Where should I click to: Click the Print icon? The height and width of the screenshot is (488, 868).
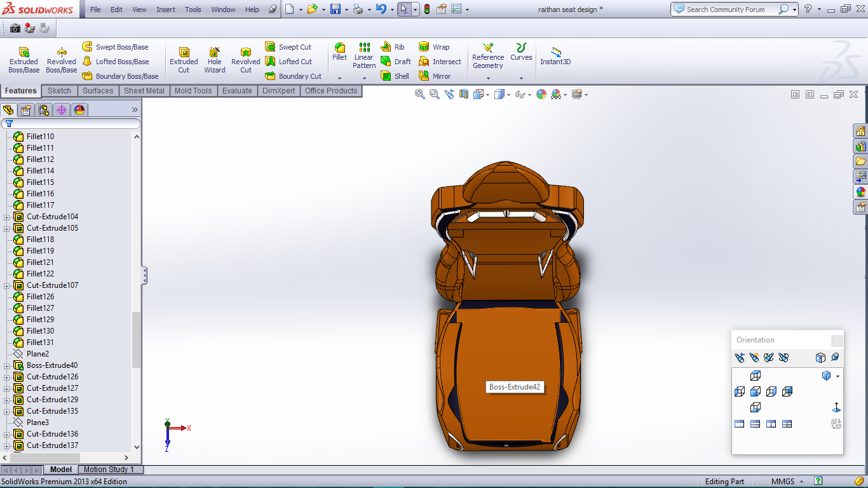click(358, 9)
